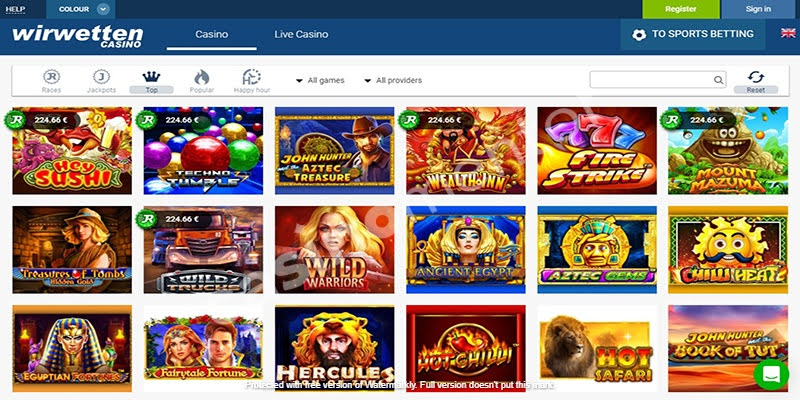
Task: Open the Races filter icon
Action: [51, 78]
